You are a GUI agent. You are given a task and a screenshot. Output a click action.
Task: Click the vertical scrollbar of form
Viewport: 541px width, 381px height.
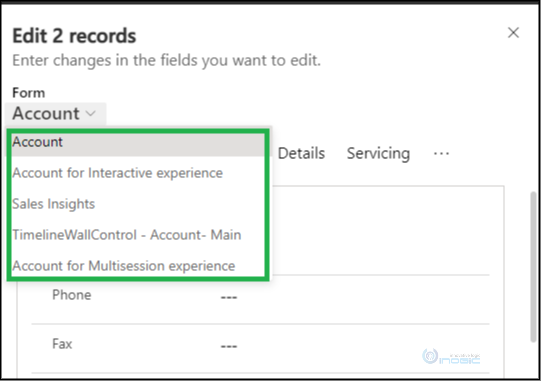click(x=533, y=266)
